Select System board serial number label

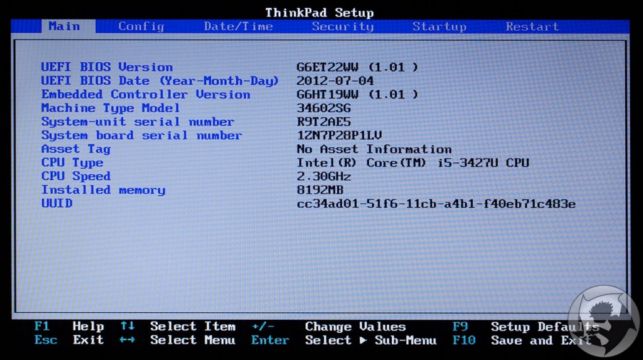pos(141,135)
